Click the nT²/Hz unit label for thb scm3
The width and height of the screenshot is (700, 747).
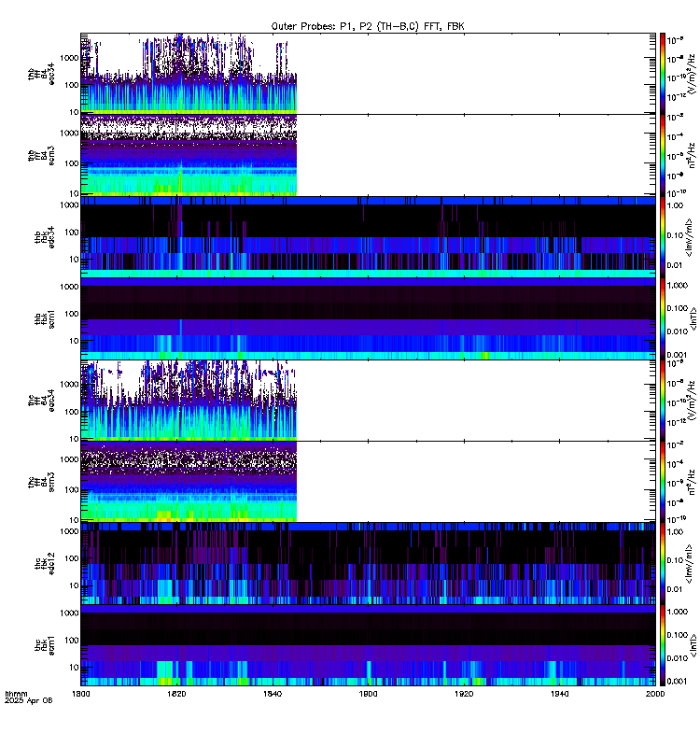tap(692, 155)
